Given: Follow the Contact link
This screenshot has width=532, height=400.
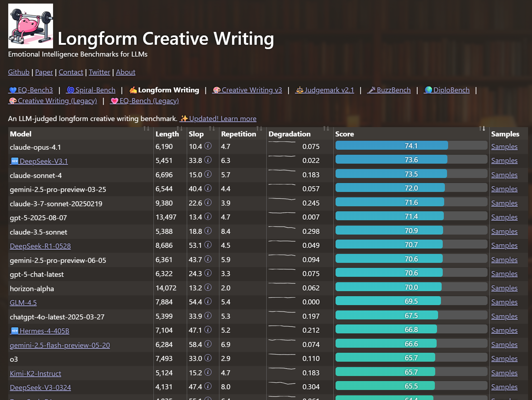Looking at the screenshot, I should 71,72.
